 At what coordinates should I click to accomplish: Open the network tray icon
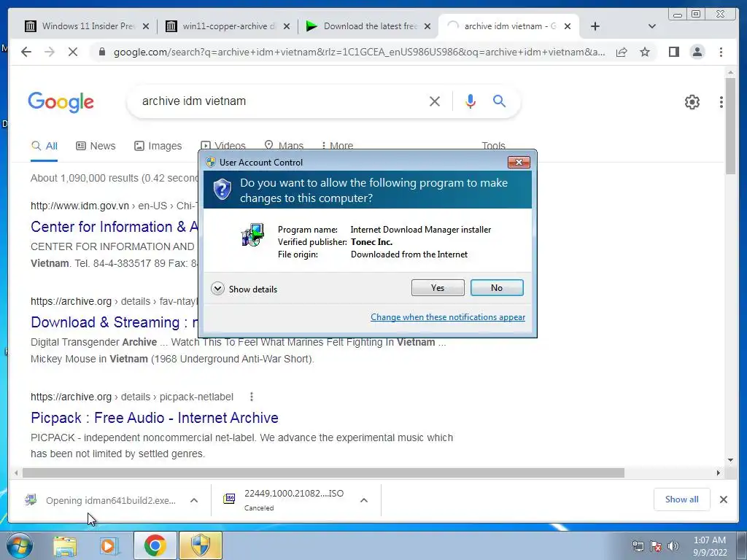638,546
